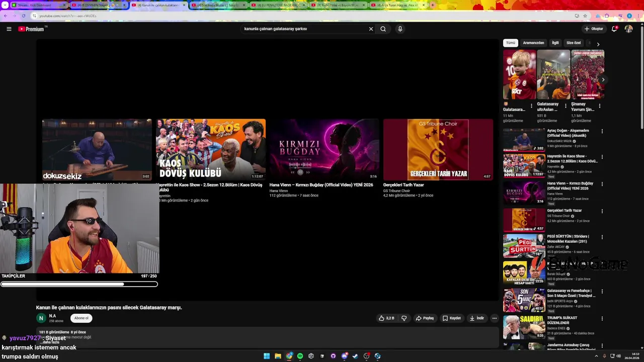Download the video with İndir

(476, 318)
